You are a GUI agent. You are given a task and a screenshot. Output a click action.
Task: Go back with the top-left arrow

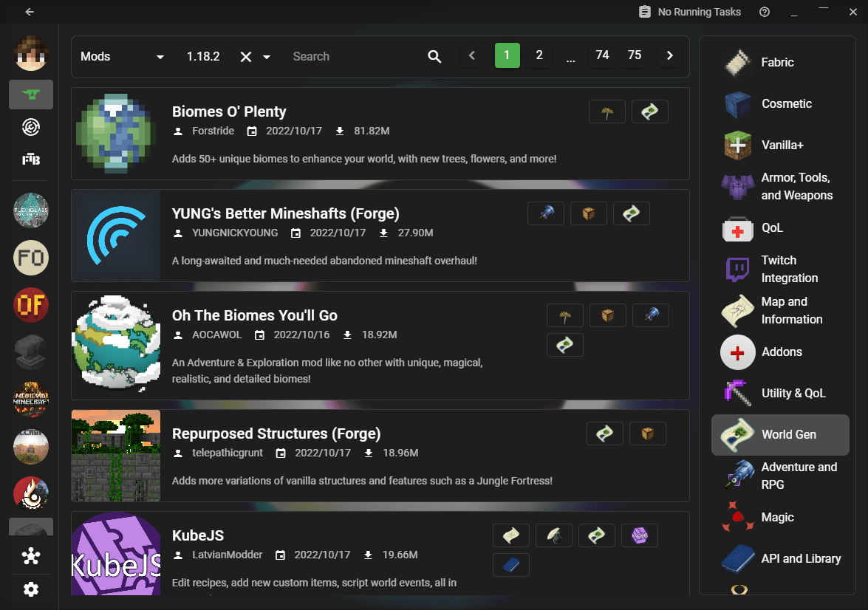(x=30, y=12)
